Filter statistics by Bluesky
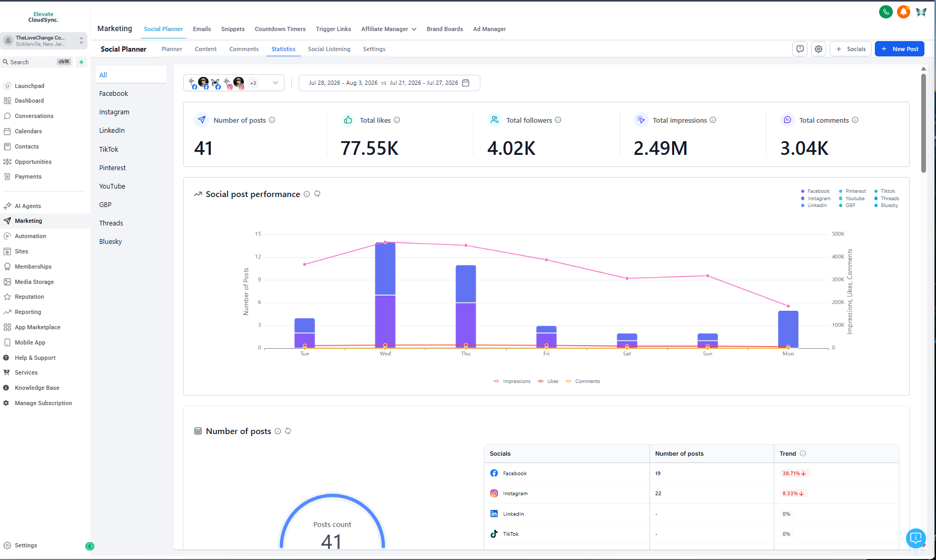 click(x=111, y=242)
